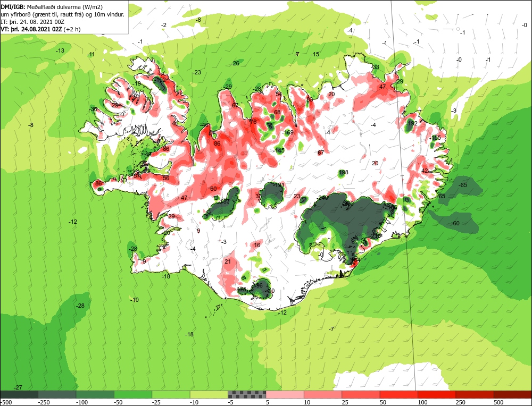Click the "54" value on the map
This screenshot has width=532, height=406.
[279, 94]
